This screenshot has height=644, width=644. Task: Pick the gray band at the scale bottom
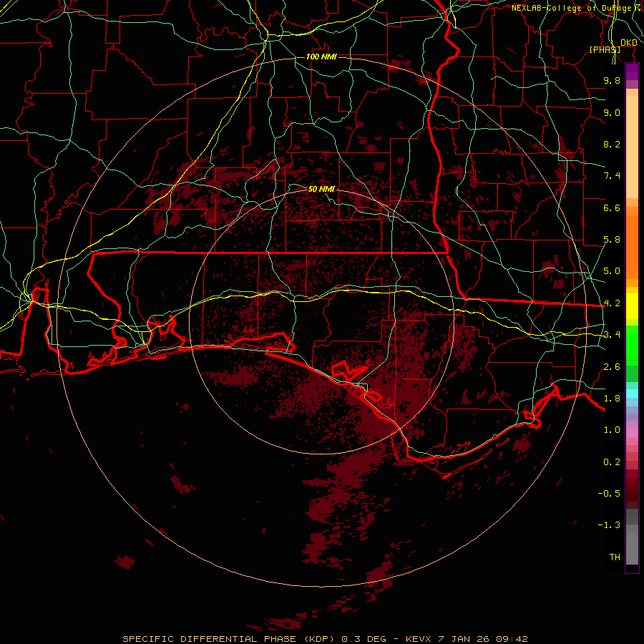click(632, 545)
